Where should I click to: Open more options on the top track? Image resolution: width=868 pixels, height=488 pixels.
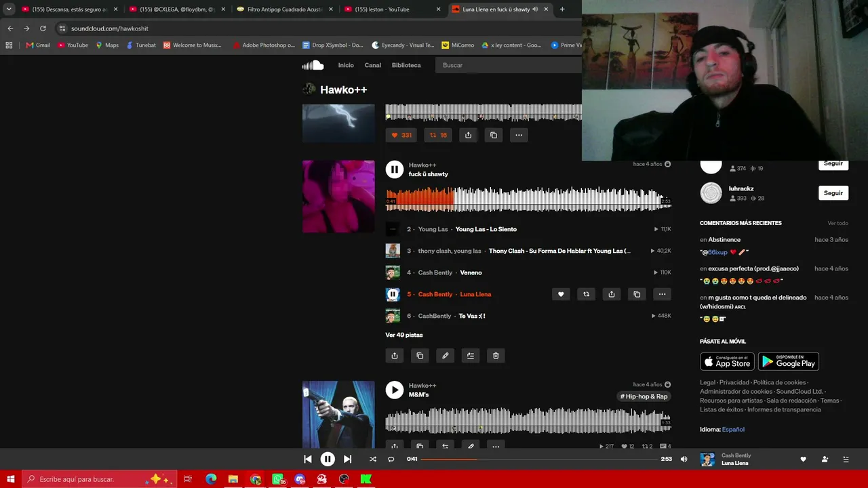[519, 135]
